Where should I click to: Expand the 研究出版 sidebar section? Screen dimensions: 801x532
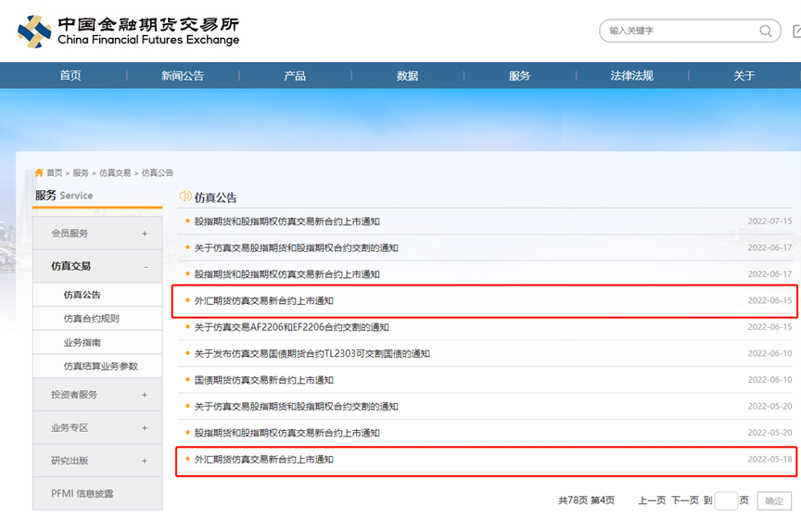[145, 461]
